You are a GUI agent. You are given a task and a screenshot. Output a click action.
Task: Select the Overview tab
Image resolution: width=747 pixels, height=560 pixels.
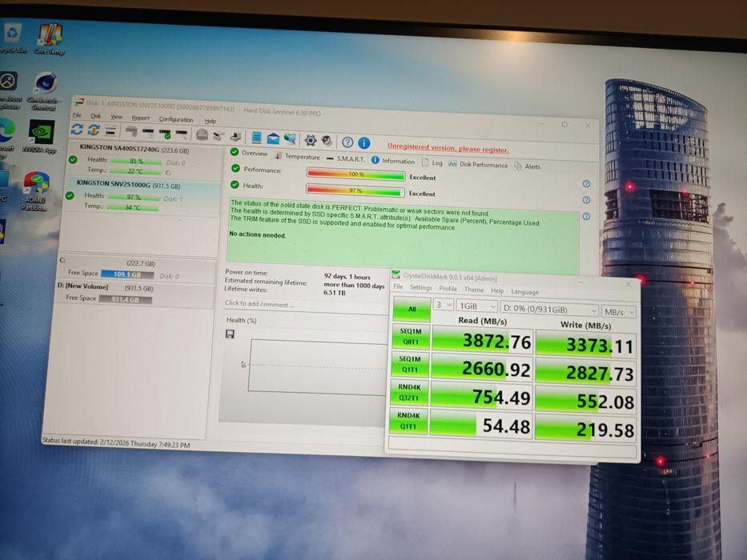(x=249, y=153)
